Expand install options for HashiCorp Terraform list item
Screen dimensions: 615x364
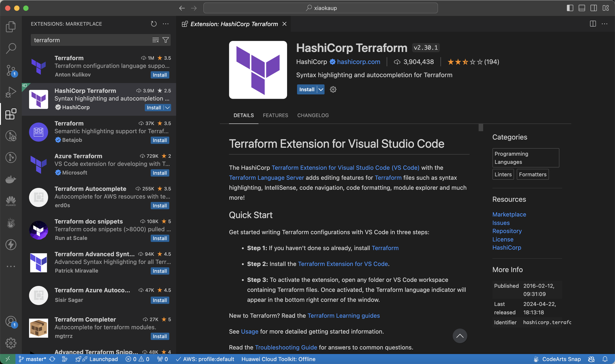point(167,108)
